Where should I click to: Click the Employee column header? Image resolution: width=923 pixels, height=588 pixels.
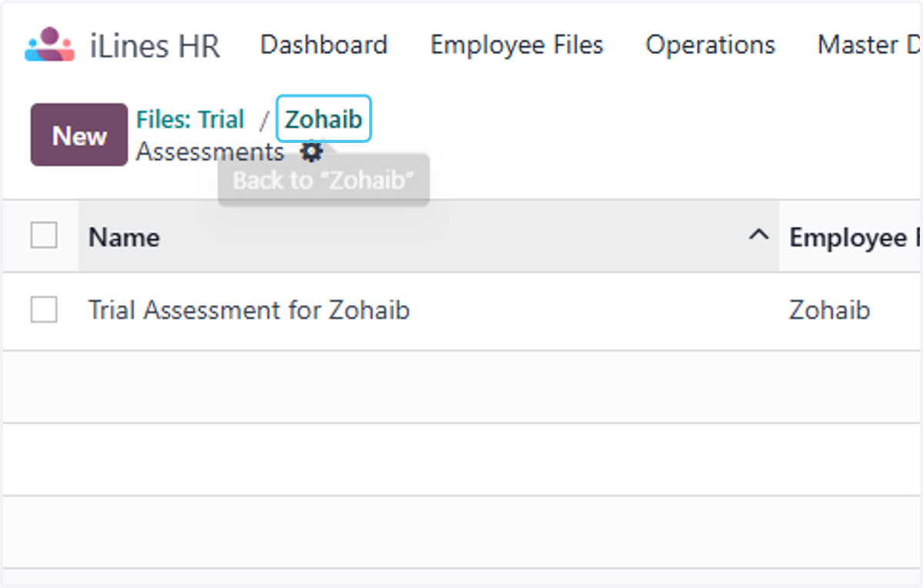pyautogui.click(x=851, y=237)
